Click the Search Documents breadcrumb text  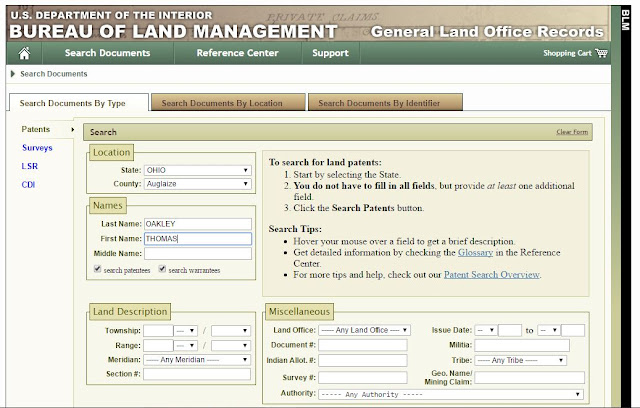[x=54, y=74]
